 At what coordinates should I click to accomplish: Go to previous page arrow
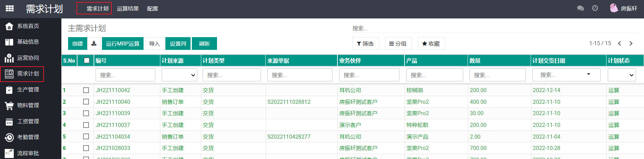pos(620,44)
